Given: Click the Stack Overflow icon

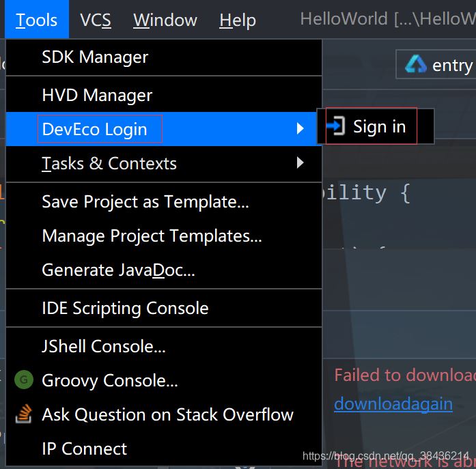Looking at the screenshot, I should 25,414.
